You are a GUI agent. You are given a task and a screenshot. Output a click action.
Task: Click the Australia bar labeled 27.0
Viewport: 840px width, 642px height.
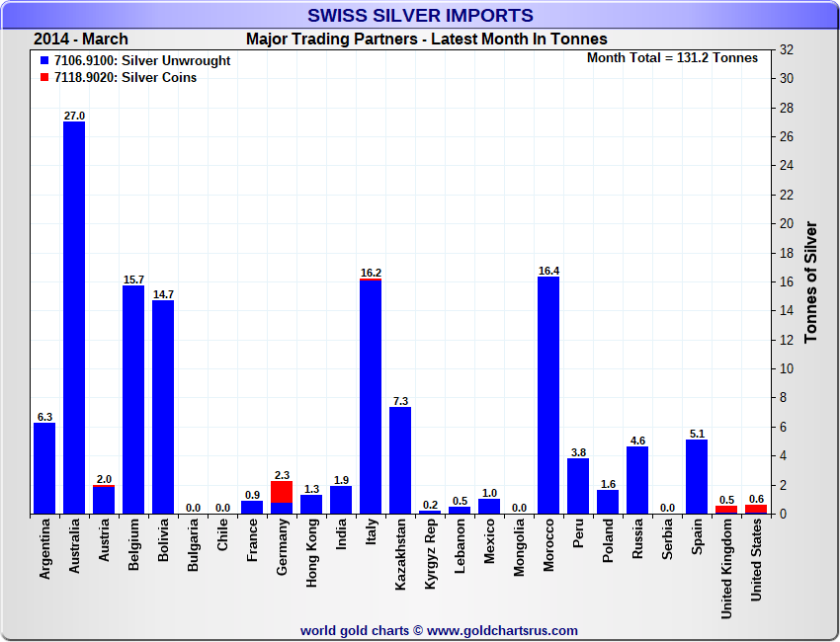pos(74,317)
